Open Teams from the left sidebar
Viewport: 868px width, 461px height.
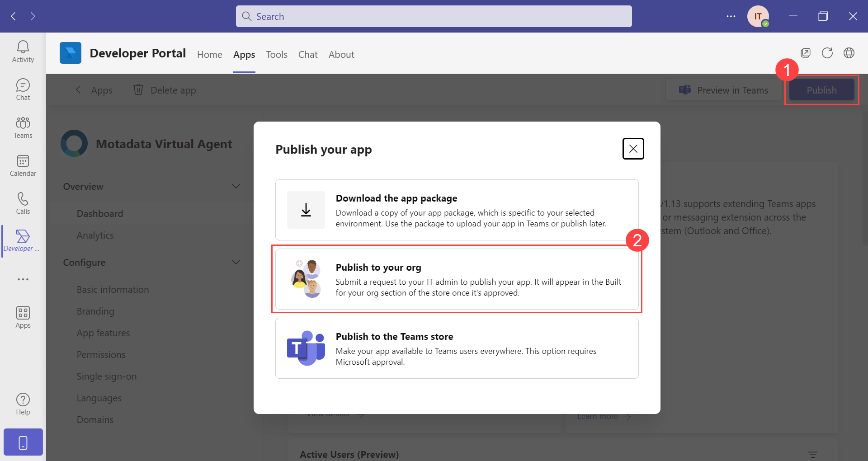[x=23, y=127]
